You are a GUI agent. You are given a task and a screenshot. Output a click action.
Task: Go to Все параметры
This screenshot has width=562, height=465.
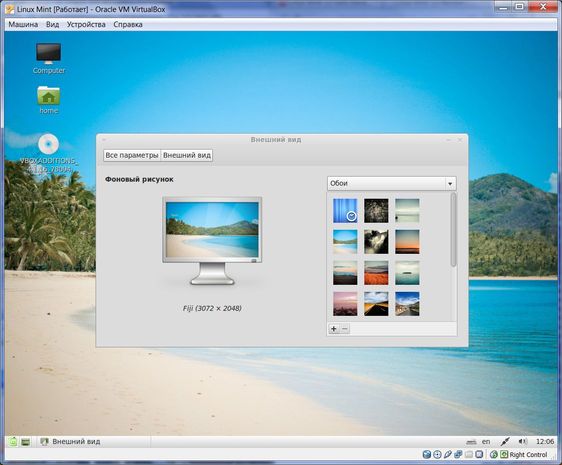132,155
